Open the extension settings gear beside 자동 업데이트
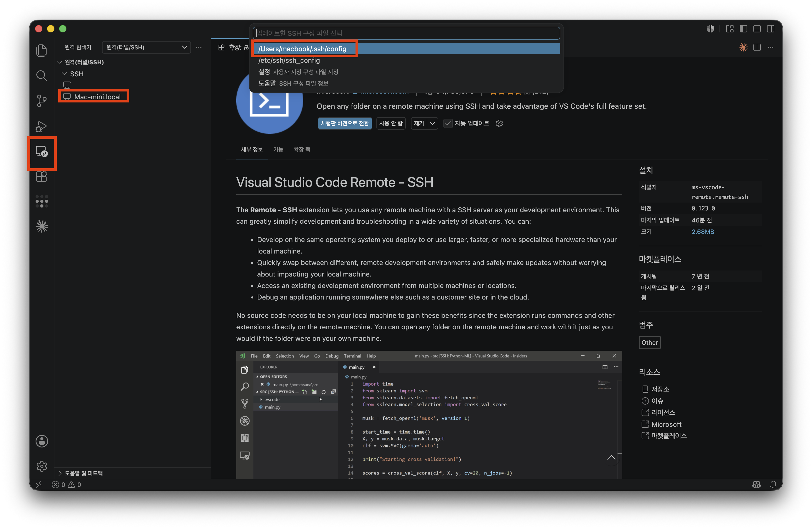The width and height of the screenshot is (812, 529). [x=499, y=123]
